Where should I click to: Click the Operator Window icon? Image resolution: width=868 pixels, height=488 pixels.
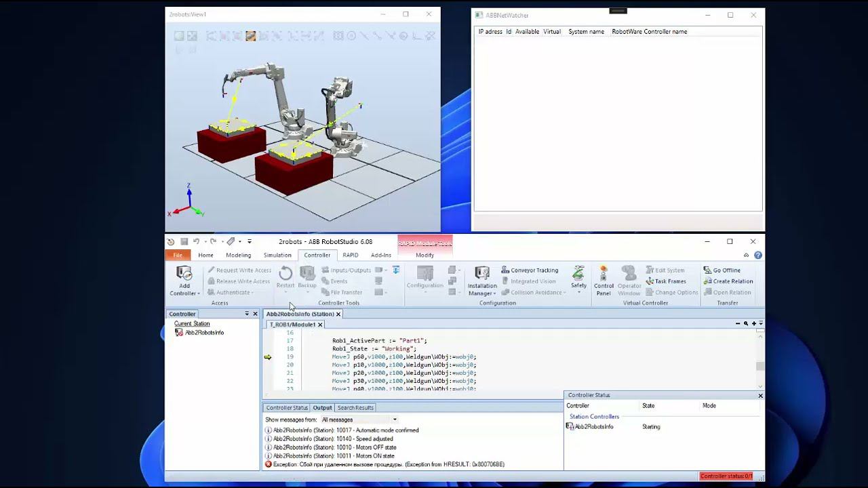(x=629, y=273)
